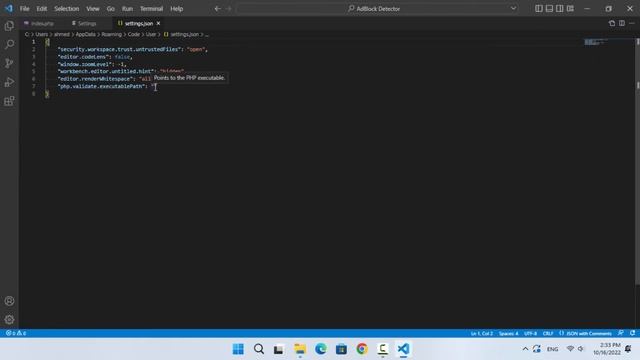
Task: Toggle the secondary side bar layout icon
Action: [x=560, y=9]
